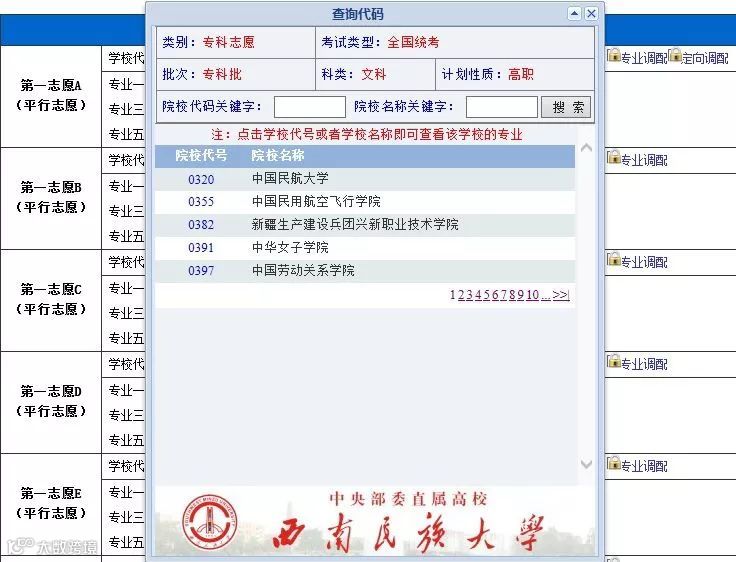Screen dimensions: 736x562
Task: Click the 第一志愿C（平行志愿） label
Action: tap(51, 299)
